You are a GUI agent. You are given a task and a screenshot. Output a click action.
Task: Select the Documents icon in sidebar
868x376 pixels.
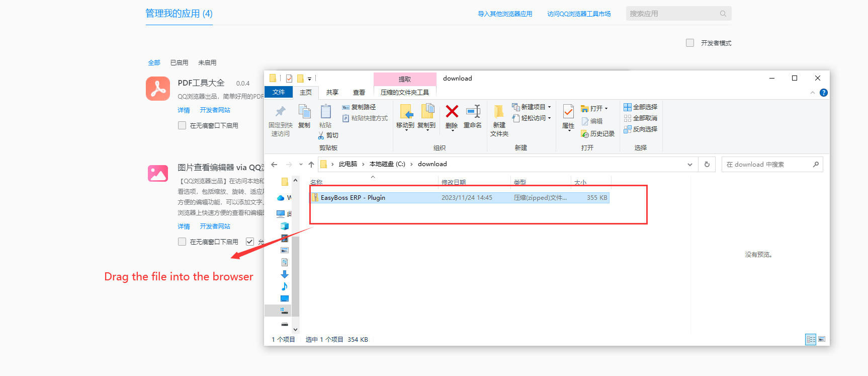tap(285, 262)
